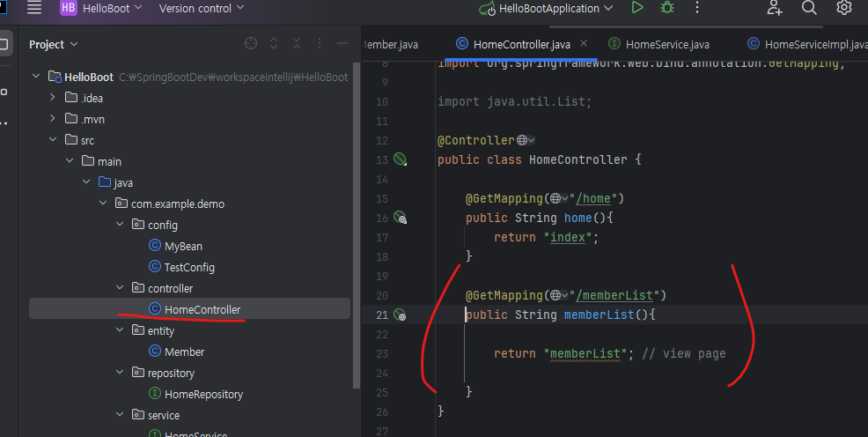Click globe icon in /memberList GetMapping
The image size is (868, 437).
(x=555, y=295)
